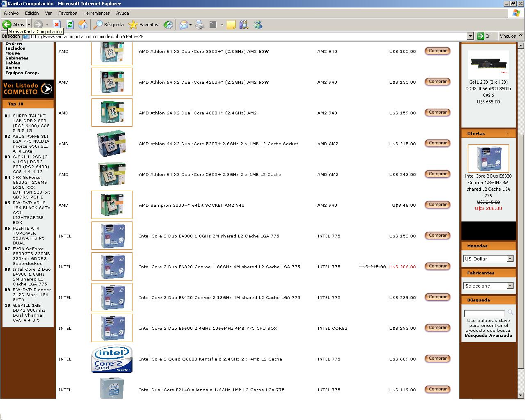Open the Búsqueda Avanzada link

click(x=488, y=336)
